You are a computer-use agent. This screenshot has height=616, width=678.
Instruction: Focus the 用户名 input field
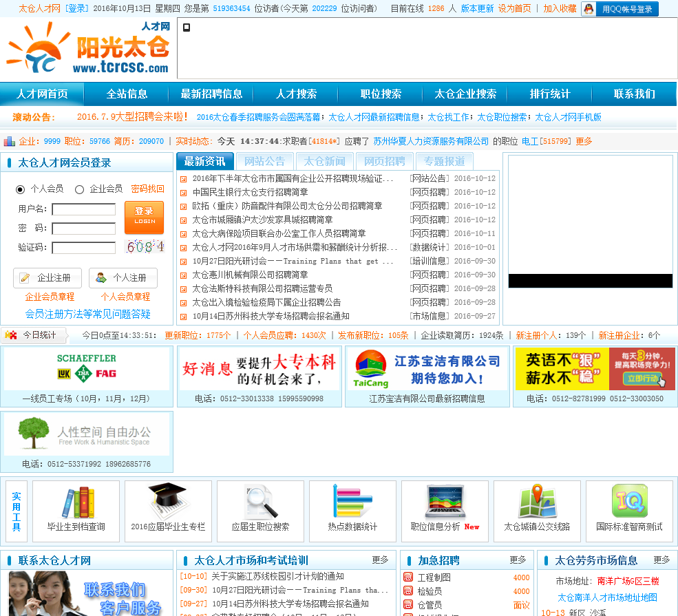coord(84,210)
